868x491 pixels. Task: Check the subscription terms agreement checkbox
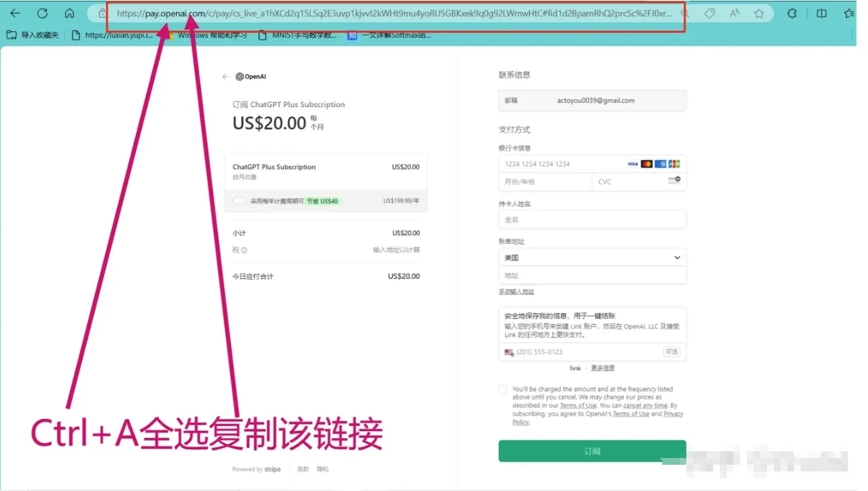coord(503,389)
